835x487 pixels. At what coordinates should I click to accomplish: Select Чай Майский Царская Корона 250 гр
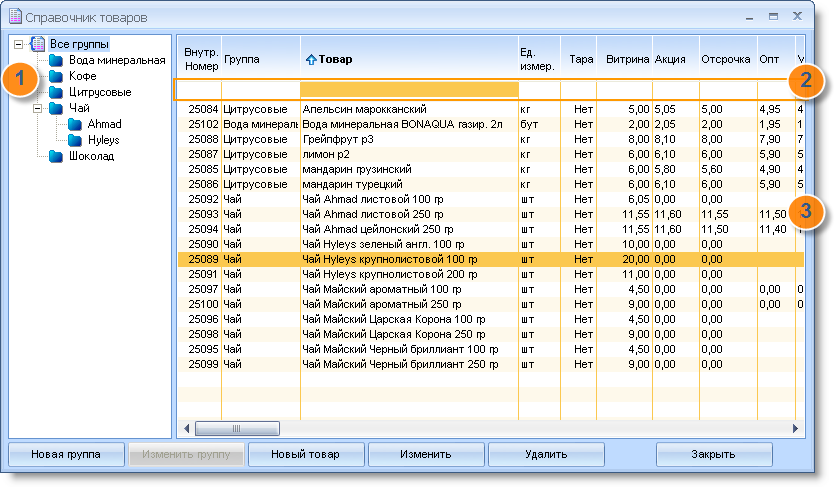[x=490, y=334]
